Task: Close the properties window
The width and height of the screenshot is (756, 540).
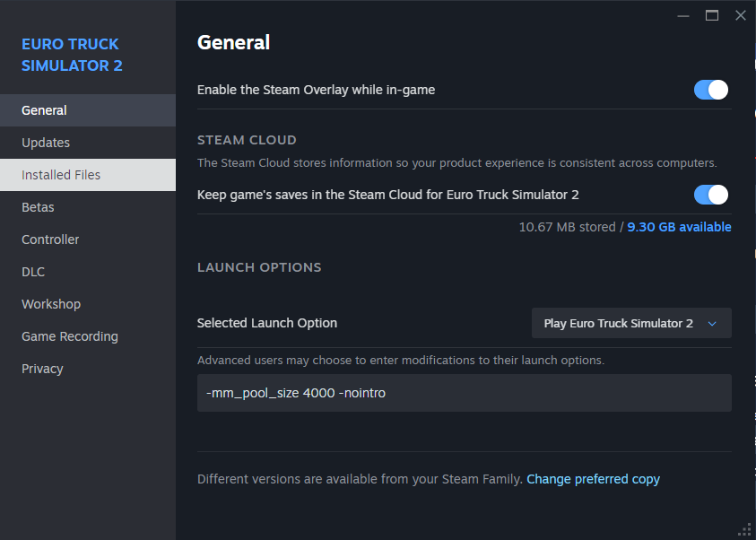Action: coord(741,15)
